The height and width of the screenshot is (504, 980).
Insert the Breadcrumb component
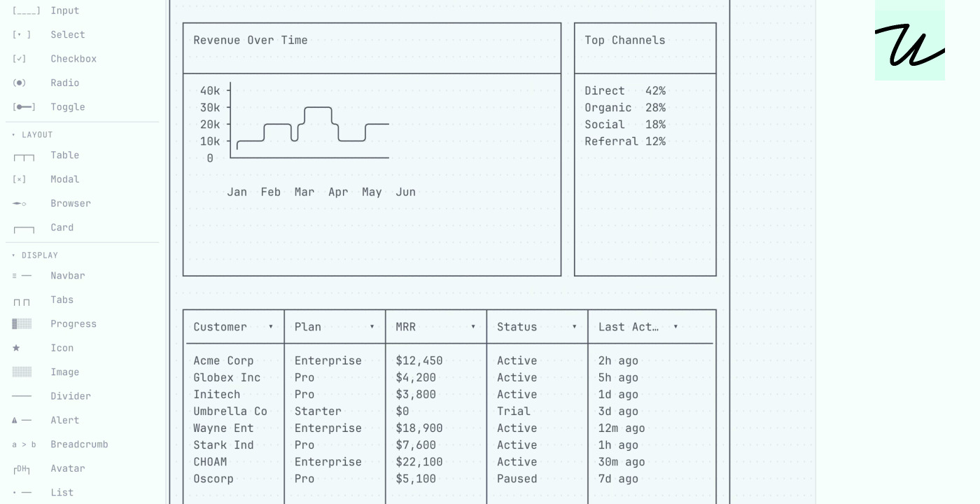pos(24,444)
